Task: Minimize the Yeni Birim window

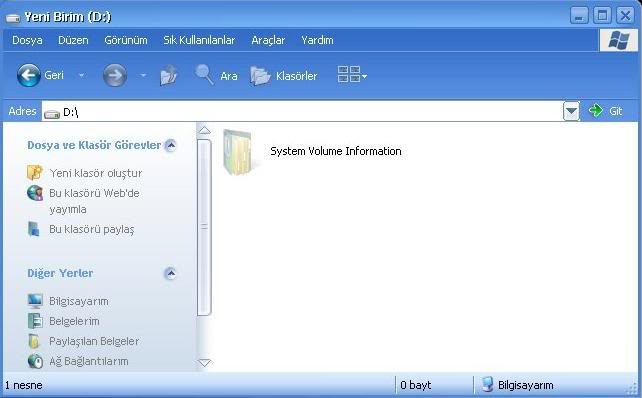Action: [x=579, y=16]
